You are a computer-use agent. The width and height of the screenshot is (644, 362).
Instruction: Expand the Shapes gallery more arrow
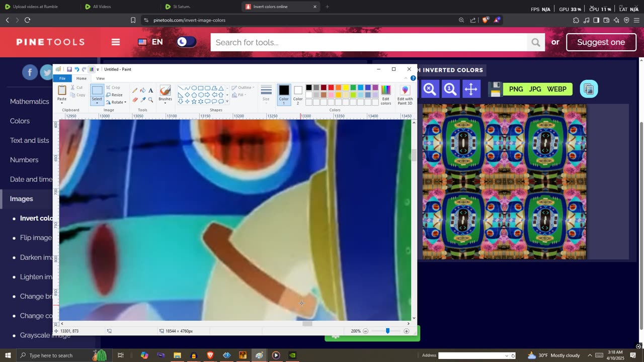(x=227, y=102)
